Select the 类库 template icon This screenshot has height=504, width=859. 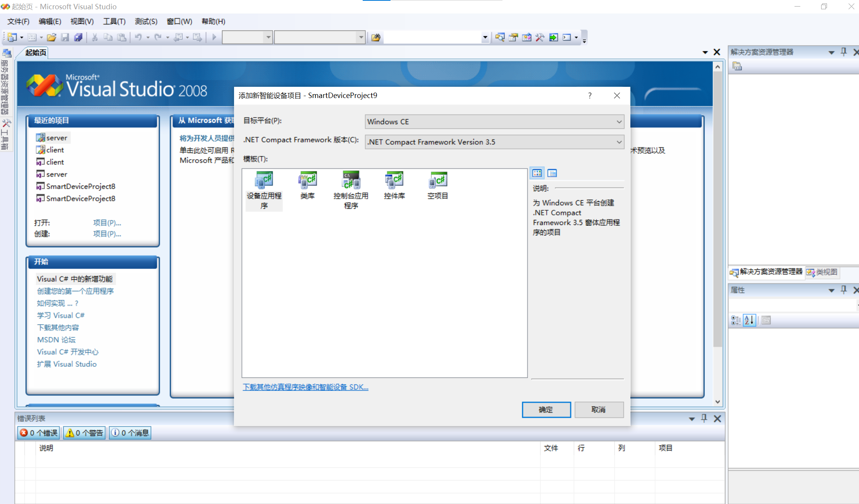[307, 181]
